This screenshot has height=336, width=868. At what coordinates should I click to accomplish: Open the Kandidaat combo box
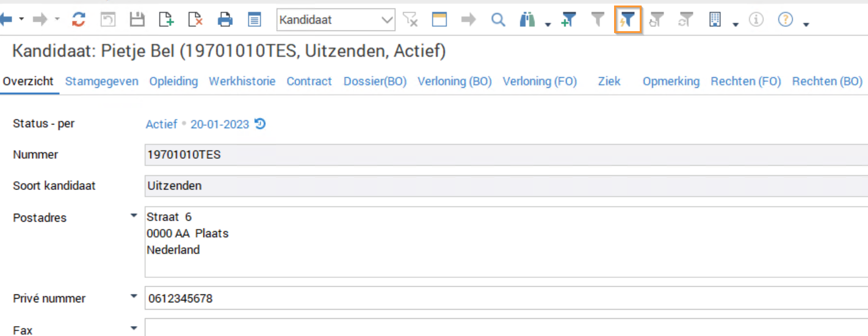[x=387, y=20]
